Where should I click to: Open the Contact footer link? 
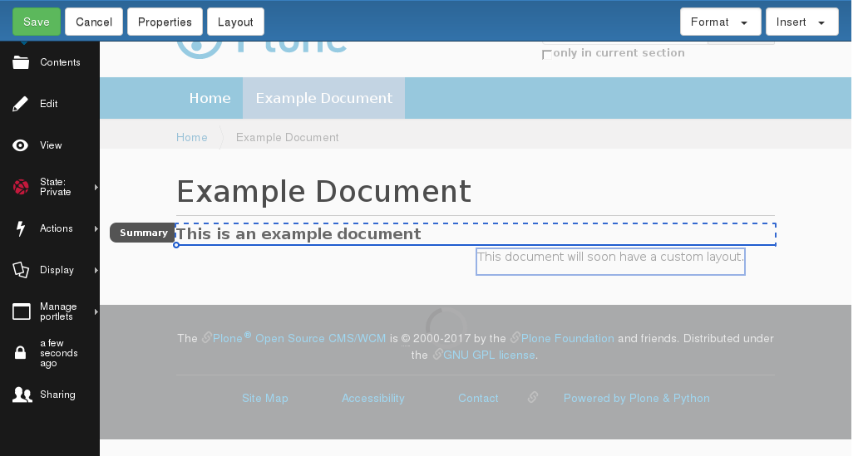click(x=478, y=398)
